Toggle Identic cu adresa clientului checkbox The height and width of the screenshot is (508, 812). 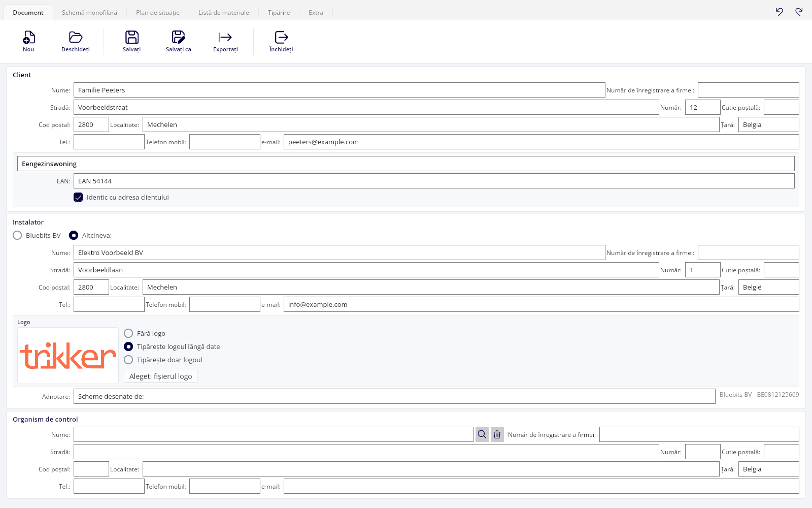coord(78,197)
